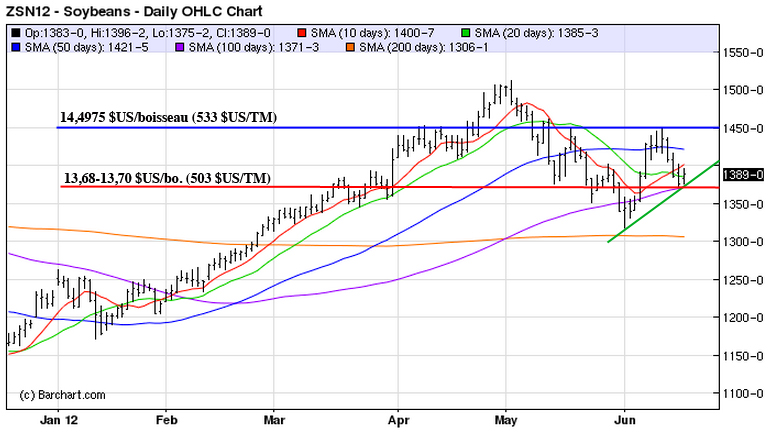Image resolution: width=771 pixels, height=434 pixels.
Task: Click the orange SMA 200 days legend swatch
Action: pos(352,48)
